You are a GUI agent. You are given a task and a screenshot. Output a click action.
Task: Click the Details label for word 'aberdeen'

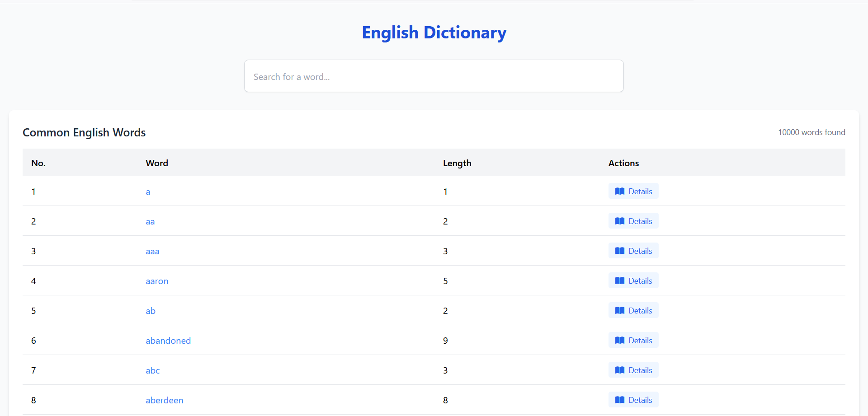click(x=640, y=400)
